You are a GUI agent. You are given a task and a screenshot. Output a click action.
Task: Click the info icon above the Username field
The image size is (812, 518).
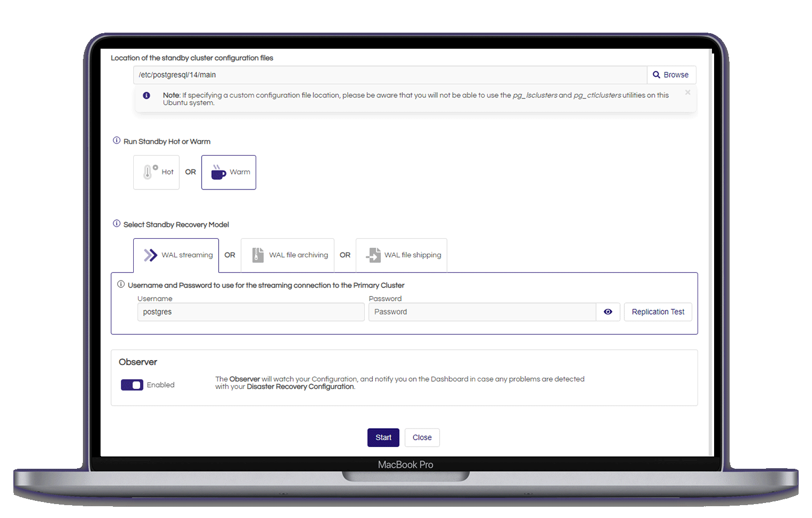[120, 284]
